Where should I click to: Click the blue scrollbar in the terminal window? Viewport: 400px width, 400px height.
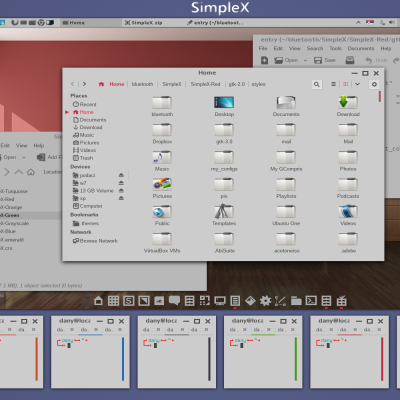click(x=123, y=359)
